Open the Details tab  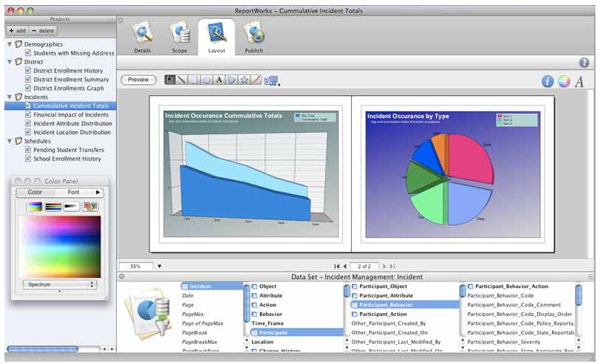pyautogui.click(x=142, y=37)
